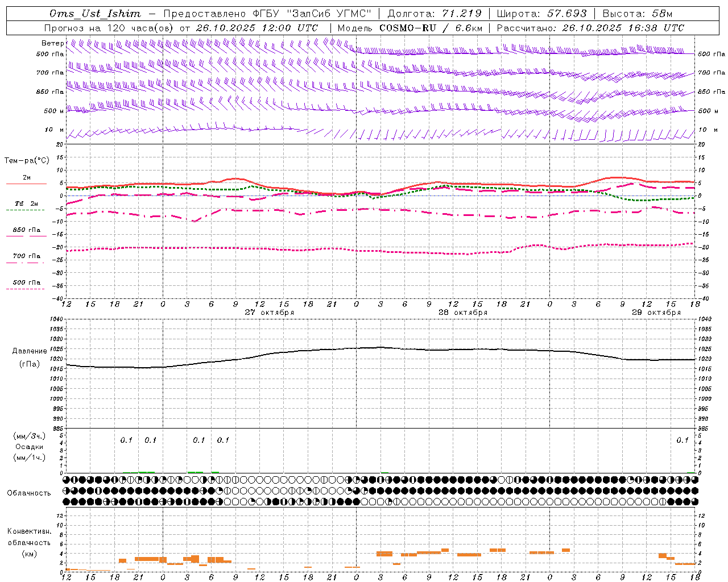Click the Модель COSMO-RU / 6.6км label

pyautogui.click(x=410, y=28)
